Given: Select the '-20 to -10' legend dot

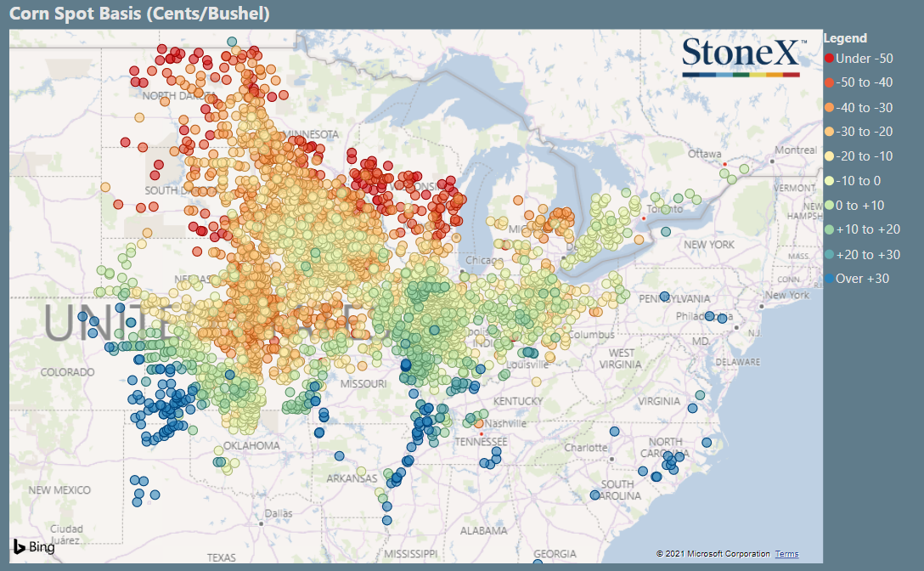Looking at the screenshot, I should click(829, 156).
